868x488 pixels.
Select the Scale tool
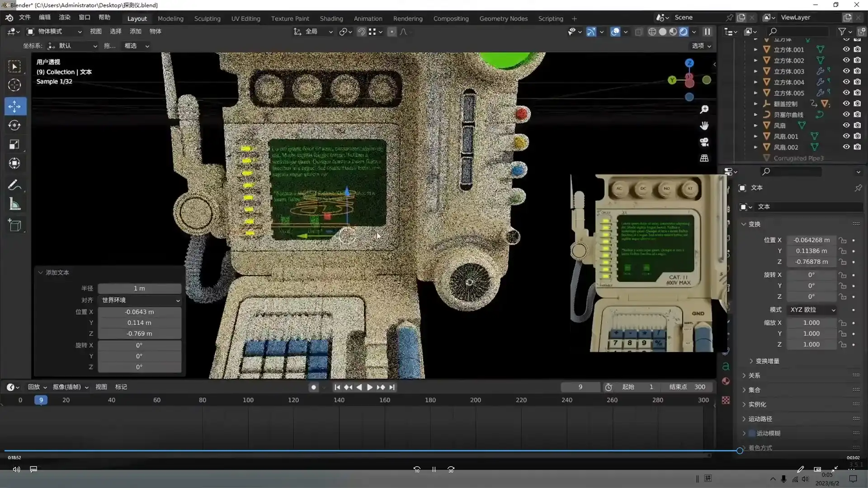tap(15, 145)
